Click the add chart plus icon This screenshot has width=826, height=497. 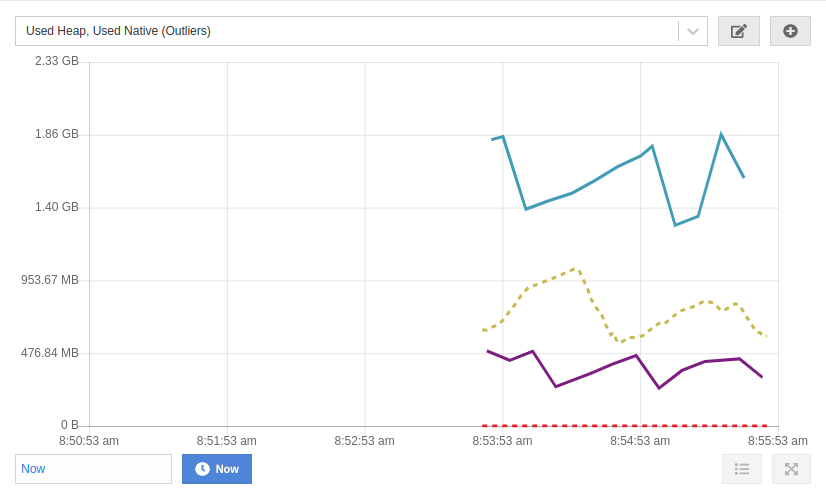click(x=790, y=31)
